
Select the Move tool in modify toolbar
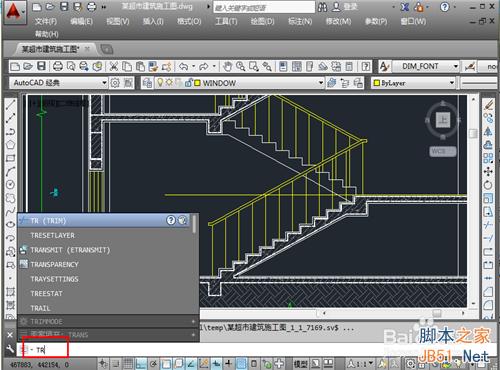[x=488, y=172]
